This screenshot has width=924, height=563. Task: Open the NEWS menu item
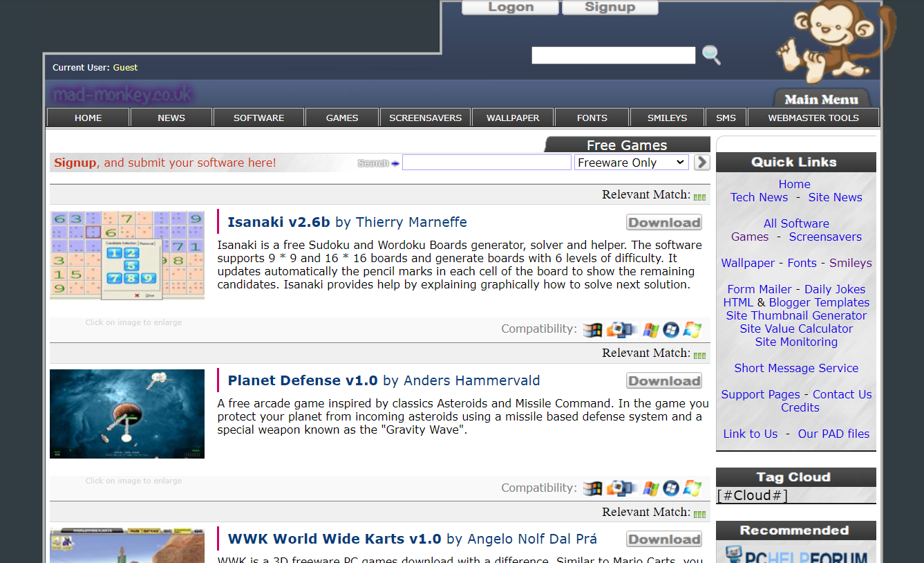[x=171, y=118]
